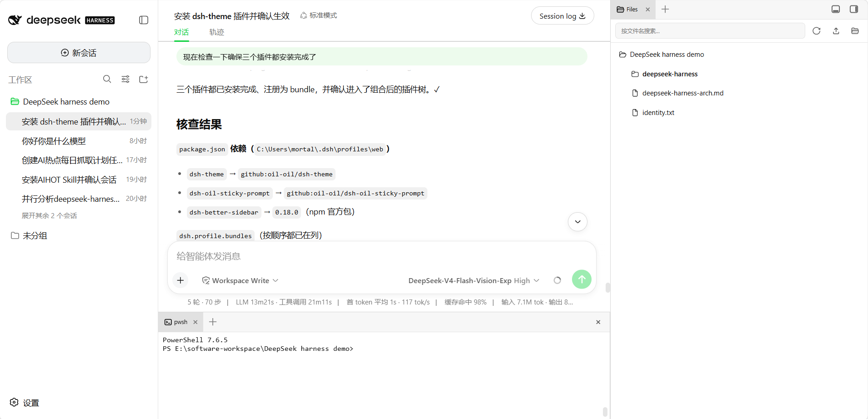Viewport: 868px width, 419px height.
Task: Open conversation 创建AI热点每日抓取计划任
Action: click(x=79, y=160)
